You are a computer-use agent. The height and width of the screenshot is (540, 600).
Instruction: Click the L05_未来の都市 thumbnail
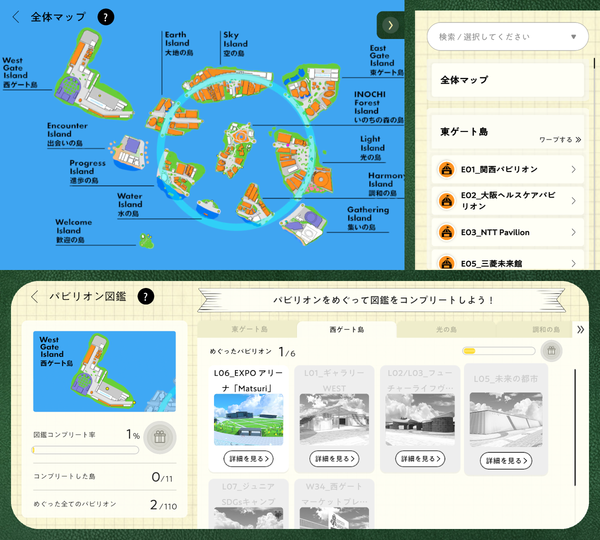[x=506, y=419]
